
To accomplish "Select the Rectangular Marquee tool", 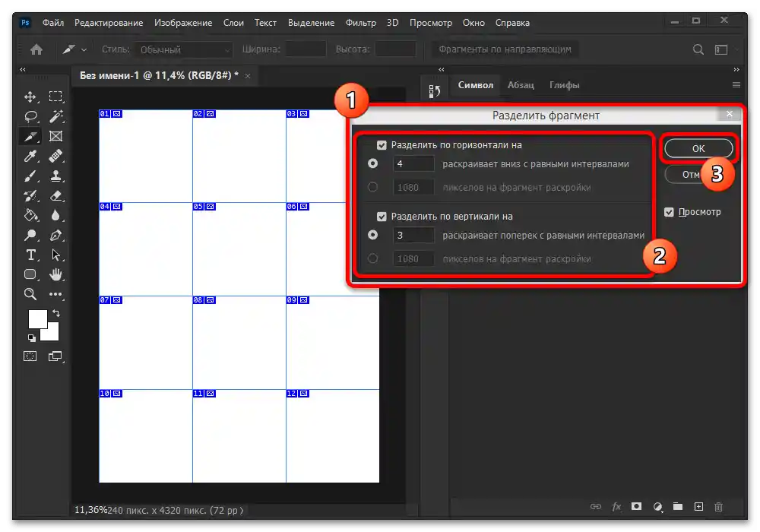I will [55, 97].
